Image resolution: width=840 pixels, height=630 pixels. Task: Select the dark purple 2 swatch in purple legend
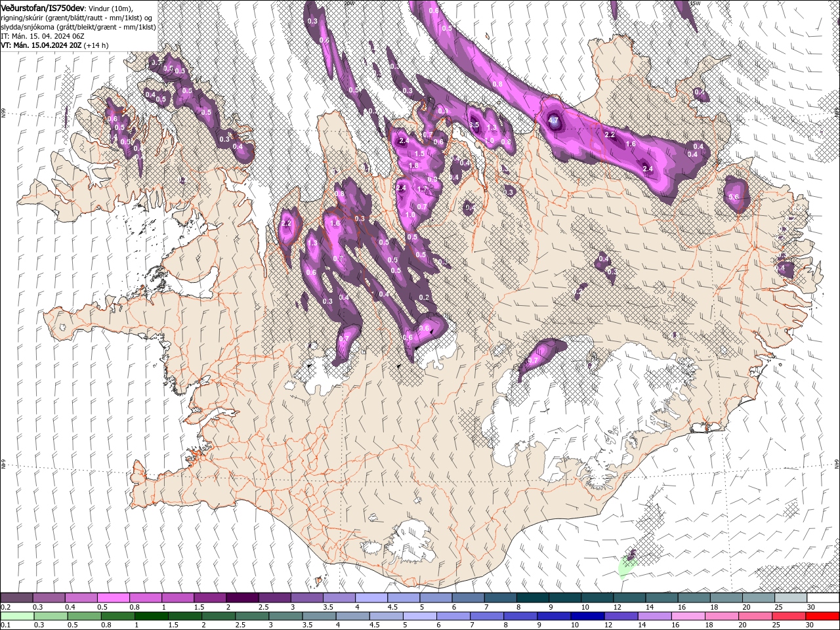click(x=242, y=598)
